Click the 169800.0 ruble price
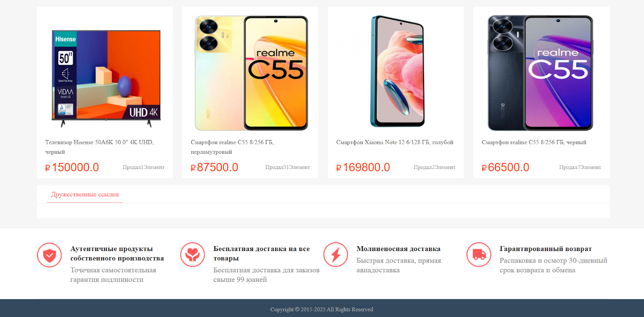The width and height of the screenshot is (644, 317). [363, 167]
